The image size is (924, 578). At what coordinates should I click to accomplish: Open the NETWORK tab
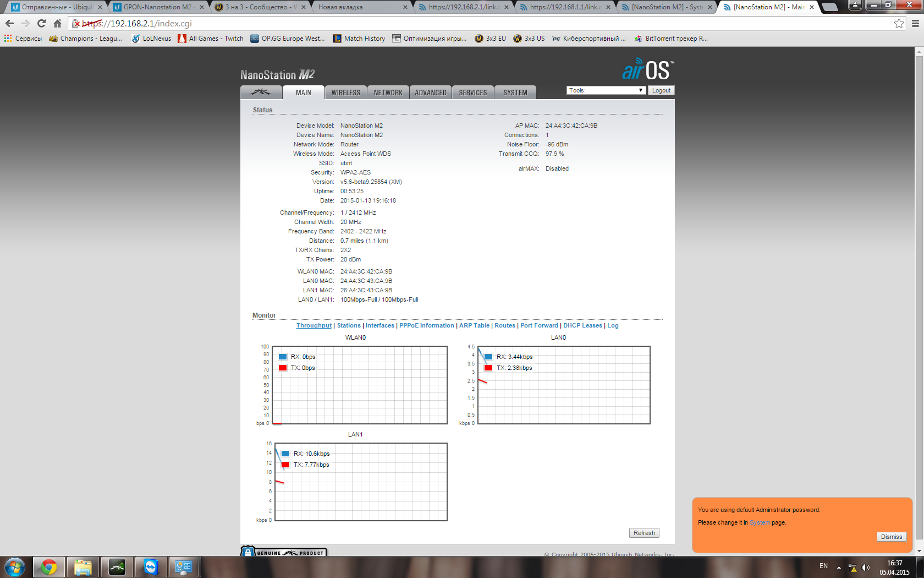(388, 92)
